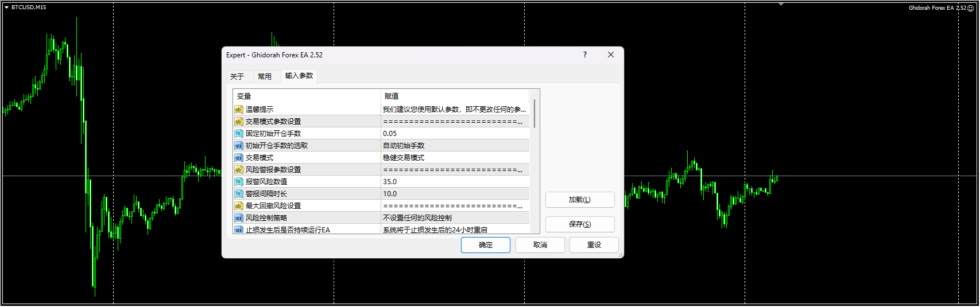Viewport: 980px width, 307px height.
Task: Edit the 10.0 alert interval value
Action: tap(455, 194)
